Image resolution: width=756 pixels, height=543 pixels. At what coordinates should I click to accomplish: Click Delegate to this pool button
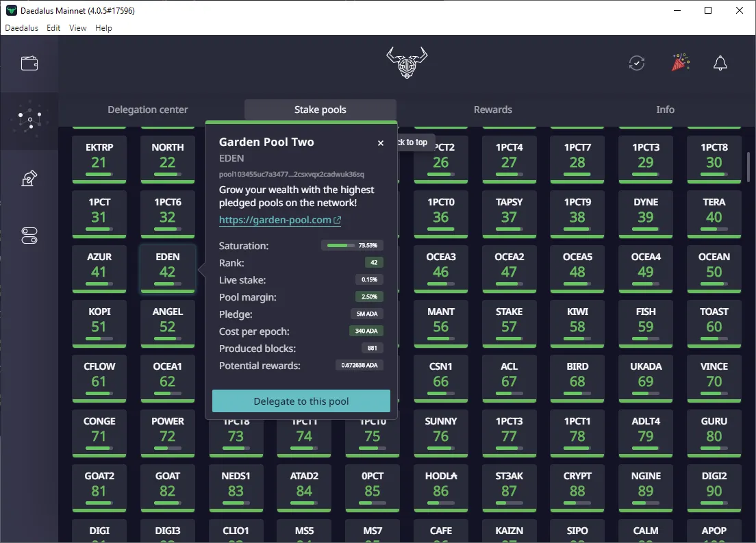[x=301, y=401]
